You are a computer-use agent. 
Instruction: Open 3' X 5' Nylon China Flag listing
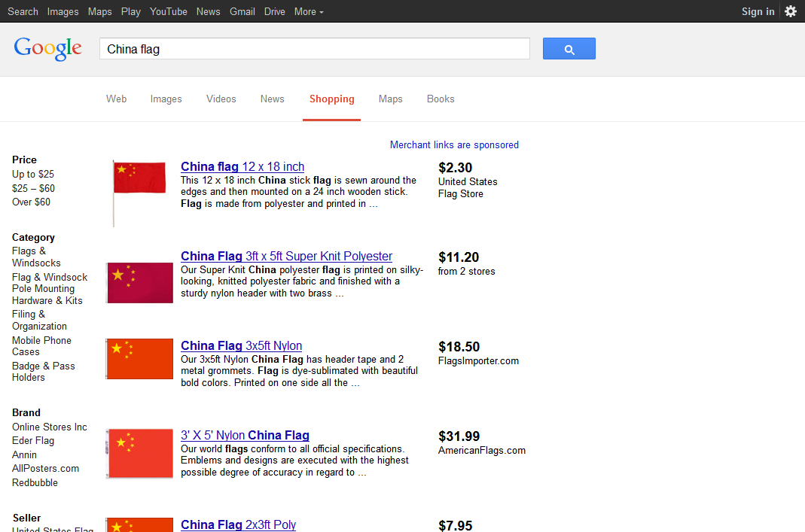[245, 435]
